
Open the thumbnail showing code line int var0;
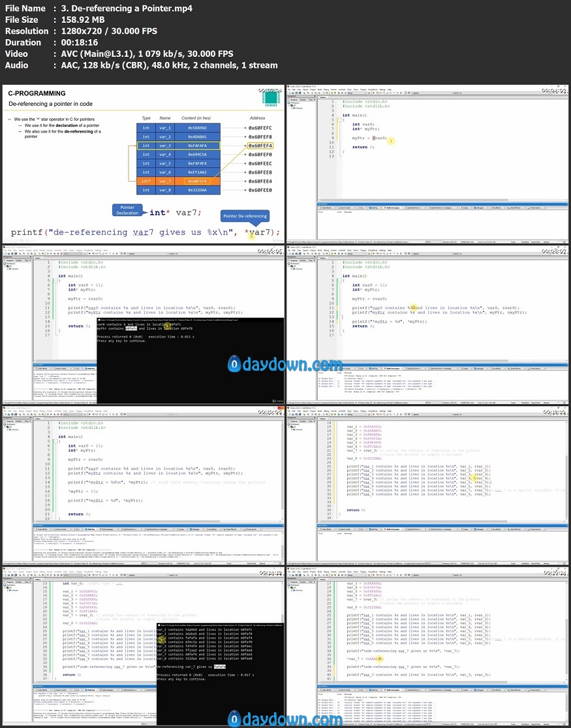[427, 164]
